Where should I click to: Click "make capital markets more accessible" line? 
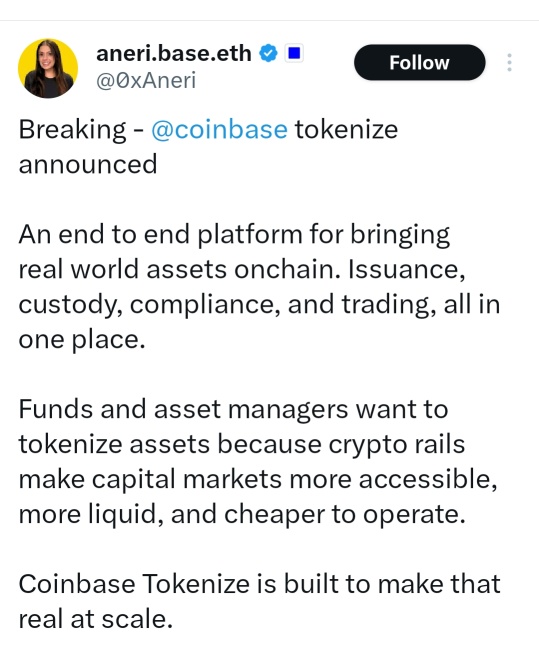click(x=258, y=480)
